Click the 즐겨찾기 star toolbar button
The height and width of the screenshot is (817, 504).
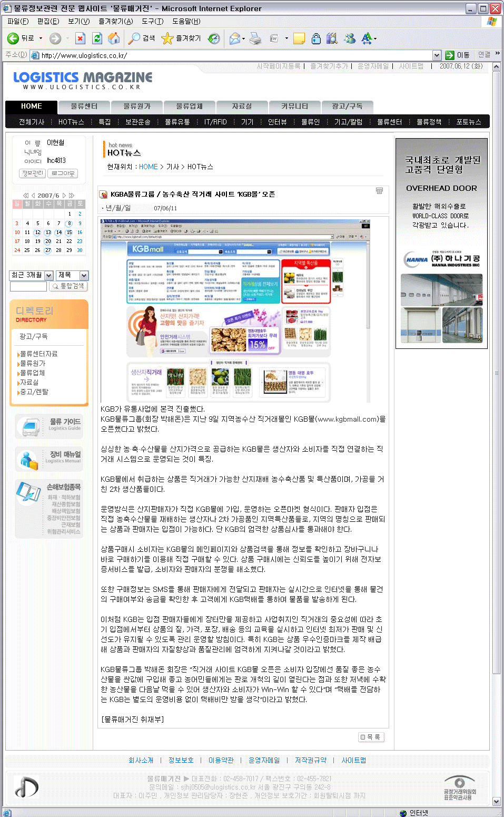[x=182, y=38]
